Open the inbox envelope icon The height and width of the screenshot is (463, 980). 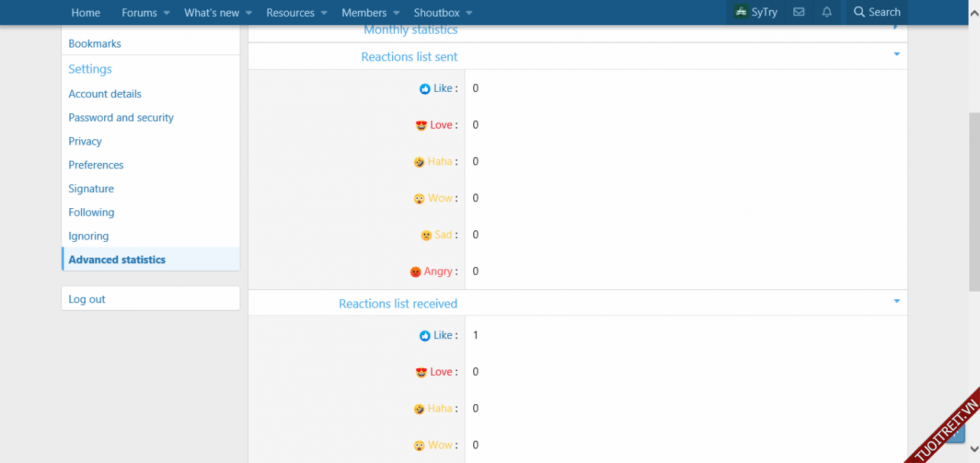point(799,12)
